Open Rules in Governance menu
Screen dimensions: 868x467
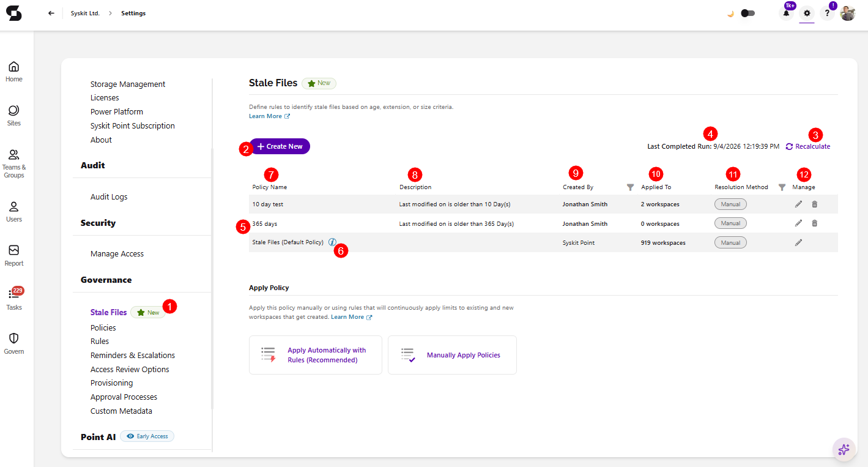point(100,341)
